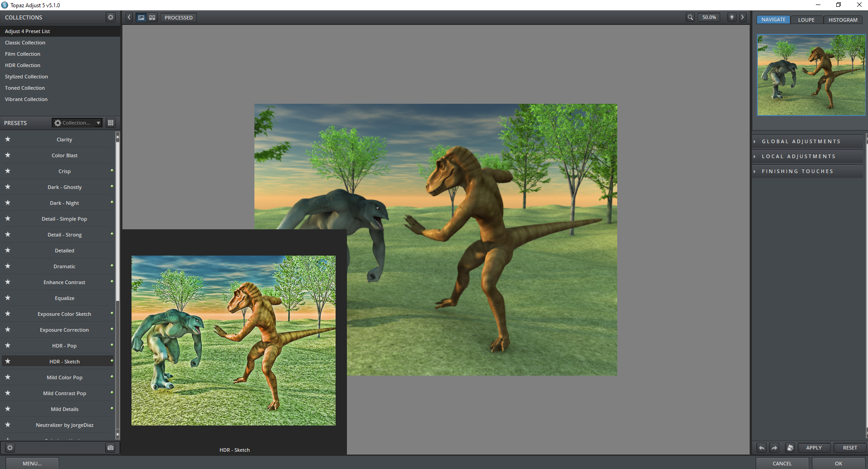Click the redo arrow icon
Screen dimensions: 868x469
tap(775, 448)
